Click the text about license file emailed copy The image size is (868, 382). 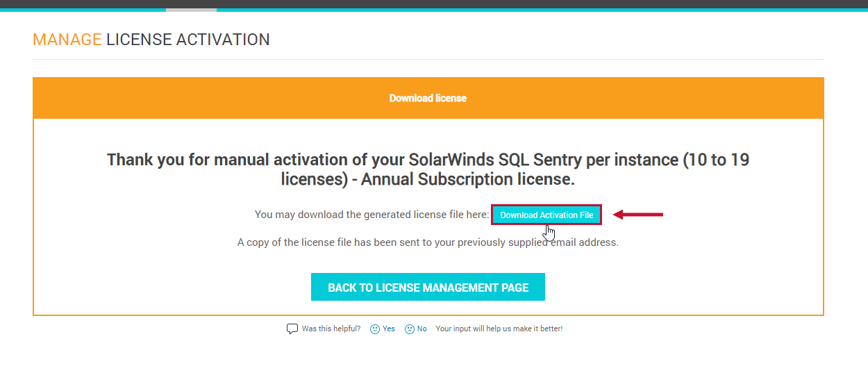(x=428, y=242)
